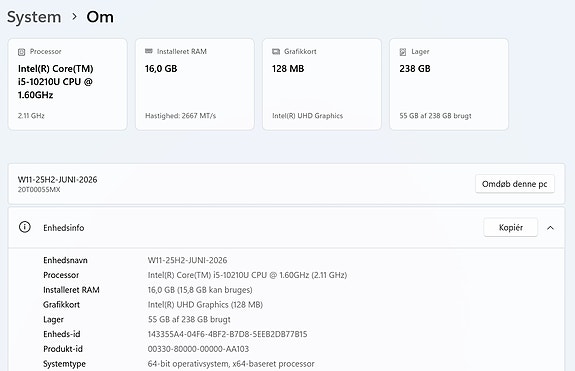The image size is (575, 371).
Task: Click the Installeret RAM card icon
Action: tap(149, 51)
